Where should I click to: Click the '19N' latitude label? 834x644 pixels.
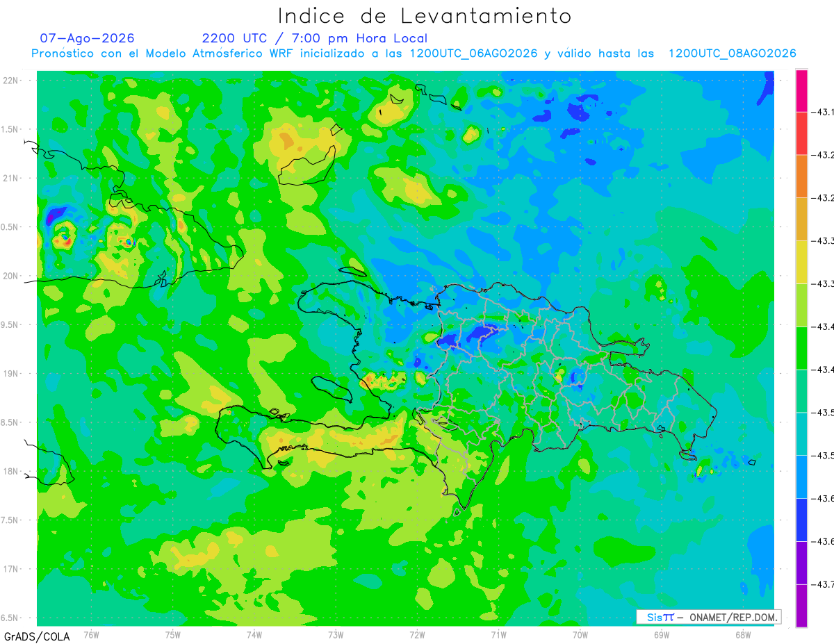[11, 374]
